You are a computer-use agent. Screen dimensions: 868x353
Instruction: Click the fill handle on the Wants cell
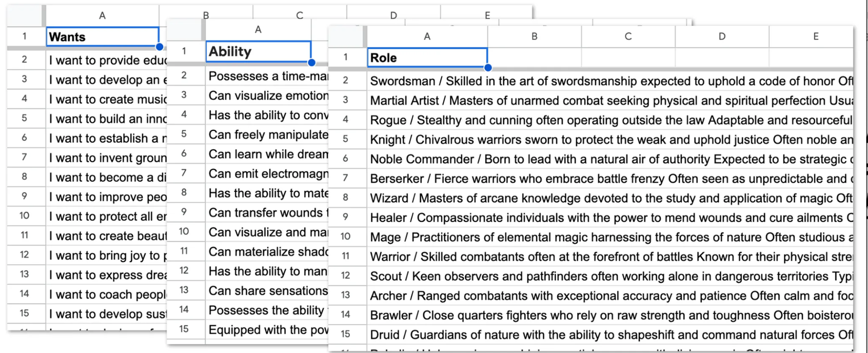(x=159, y=47)
